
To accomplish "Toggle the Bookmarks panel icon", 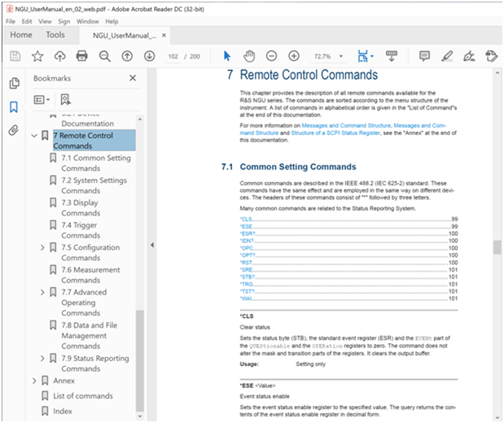I will point(14,107).
